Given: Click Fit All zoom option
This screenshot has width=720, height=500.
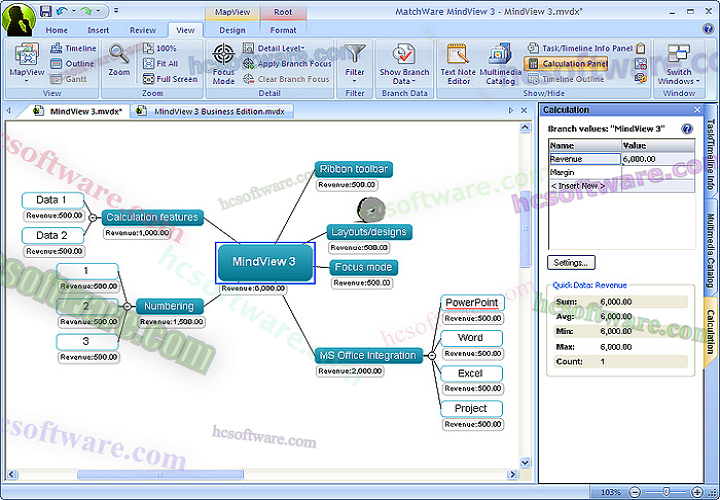Looking at the screenshot, I should coord(161,64).
